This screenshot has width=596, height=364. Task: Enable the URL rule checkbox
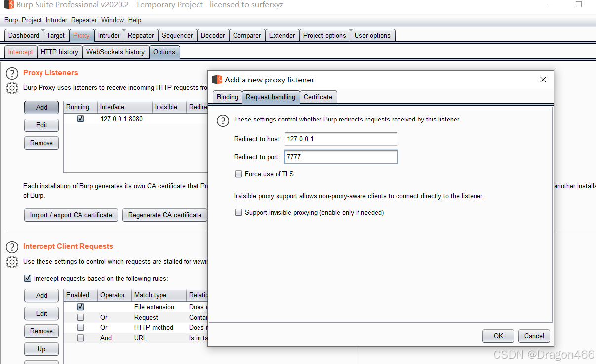click(80, 338)
